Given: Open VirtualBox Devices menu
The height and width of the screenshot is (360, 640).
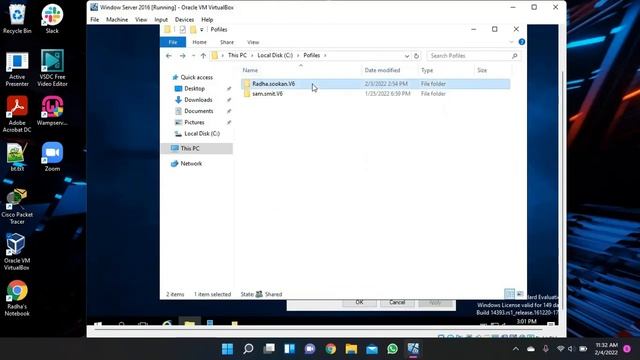Looking at the screenshot, I should 184,20.
